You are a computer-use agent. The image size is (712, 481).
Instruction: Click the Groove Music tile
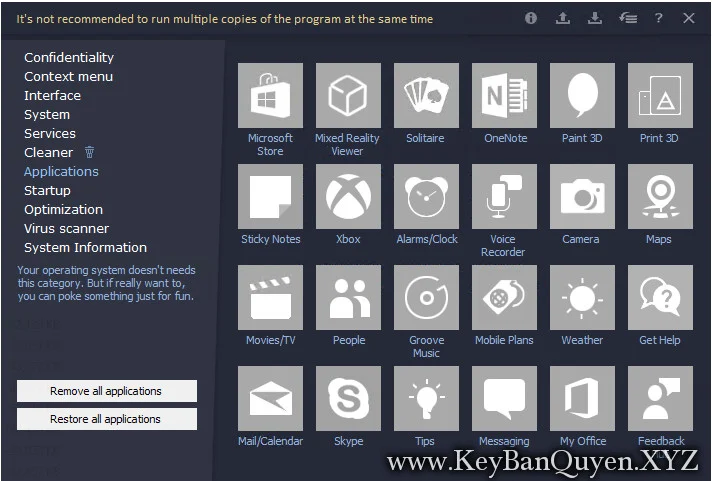click(426, 298)
